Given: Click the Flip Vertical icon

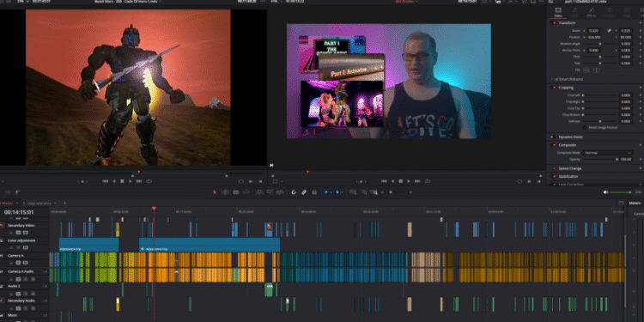Looking at the screenshot, I should tap(597, 70).
